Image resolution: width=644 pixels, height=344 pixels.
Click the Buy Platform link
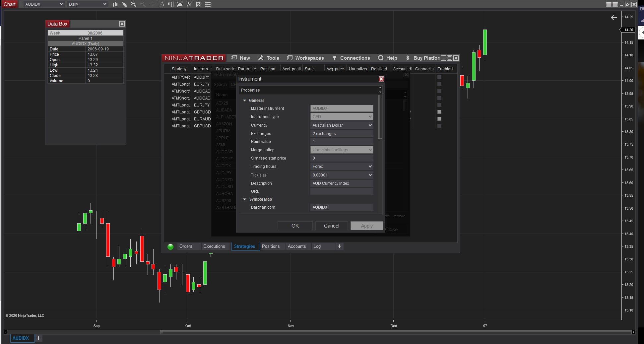point(423,58)
